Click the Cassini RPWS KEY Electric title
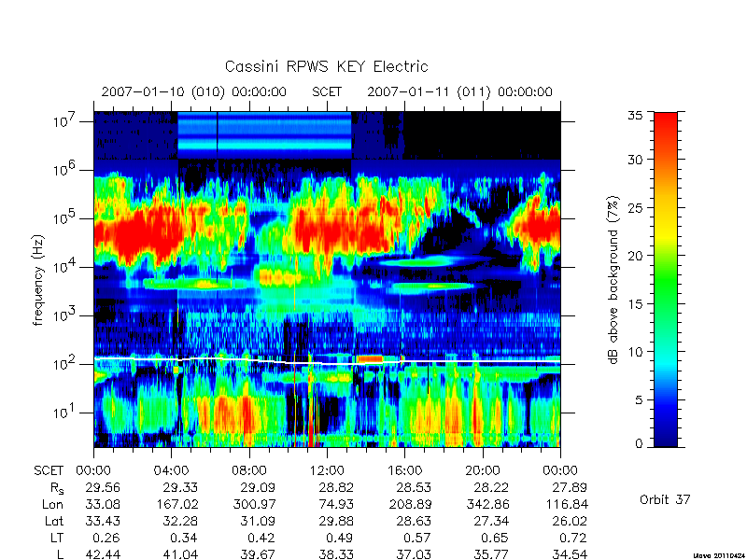 (x=326, y=66)
